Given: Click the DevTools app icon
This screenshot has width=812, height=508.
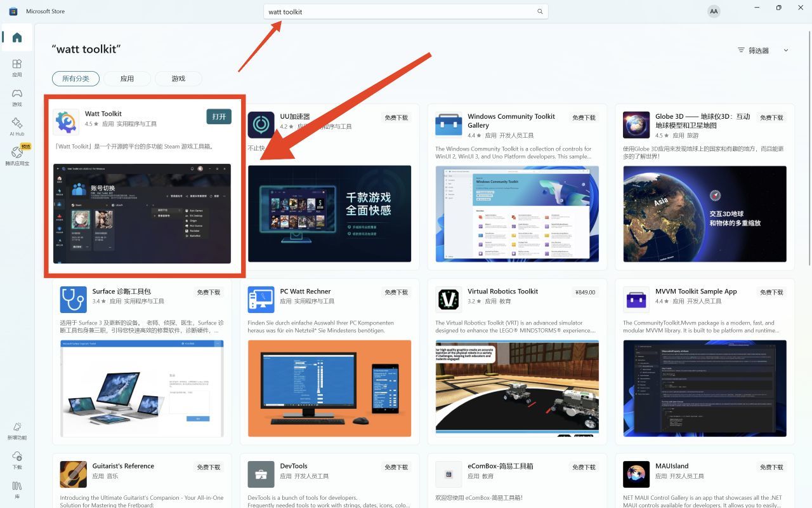Looking at the screenshot, I should click(x=261, y=474).
